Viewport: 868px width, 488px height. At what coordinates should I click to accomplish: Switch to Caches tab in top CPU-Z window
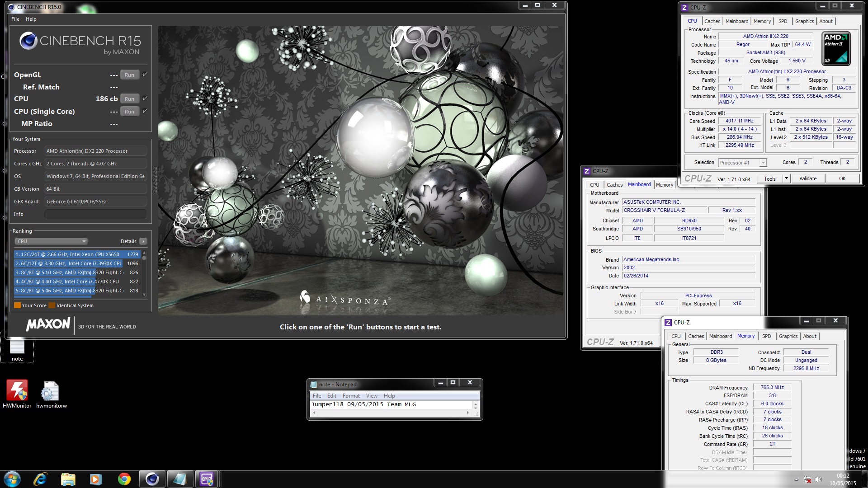[712, 21]
